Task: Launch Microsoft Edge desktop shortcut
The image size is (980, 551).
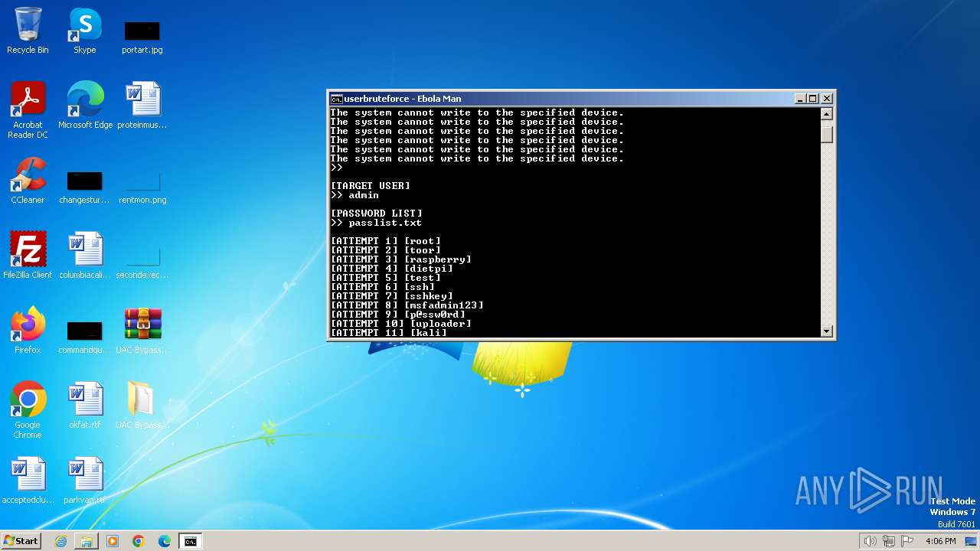Action: (x=85, y=106)
